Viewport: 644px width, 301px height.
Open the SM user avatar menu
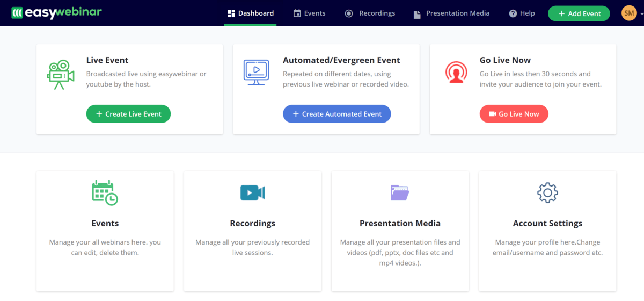pos(629,13)
